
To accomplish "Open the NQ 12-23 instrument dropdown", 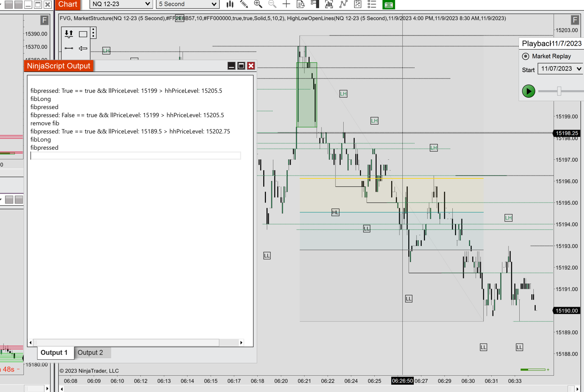I will (121, 4).
